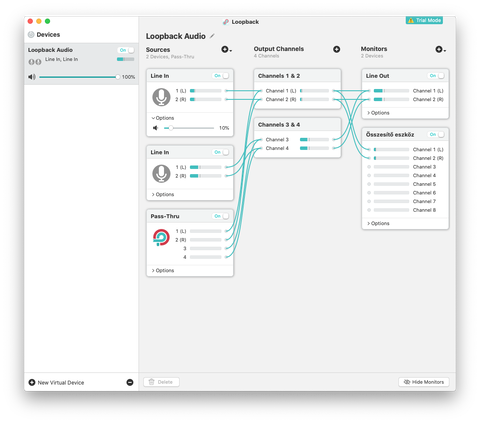
Task: Click Channel 7 in Összesítő eszköz monitor
Action: point(424,201)
